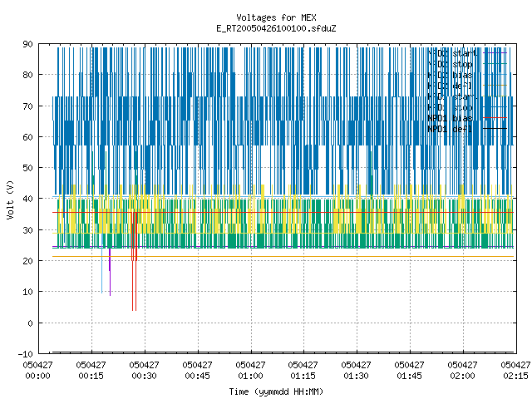Click the x-axis tick label '050427 01:15'

pyautogui.click(x=303, y=371)
